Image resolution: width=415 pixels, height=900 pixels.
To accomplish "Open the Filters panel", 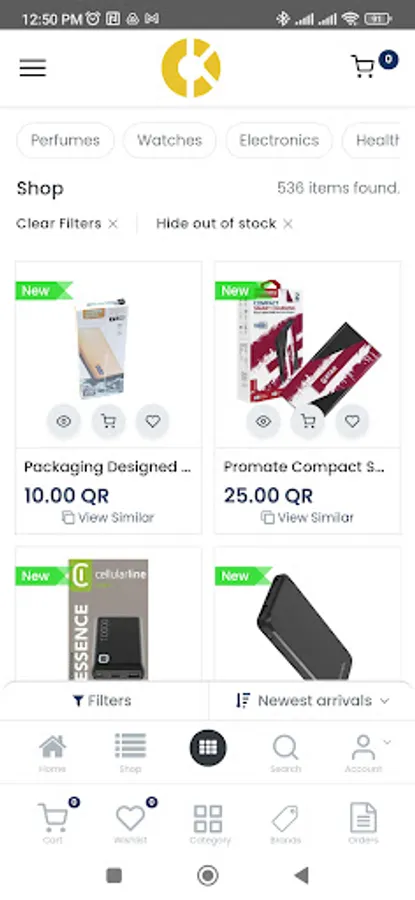I will pos(103,700).
